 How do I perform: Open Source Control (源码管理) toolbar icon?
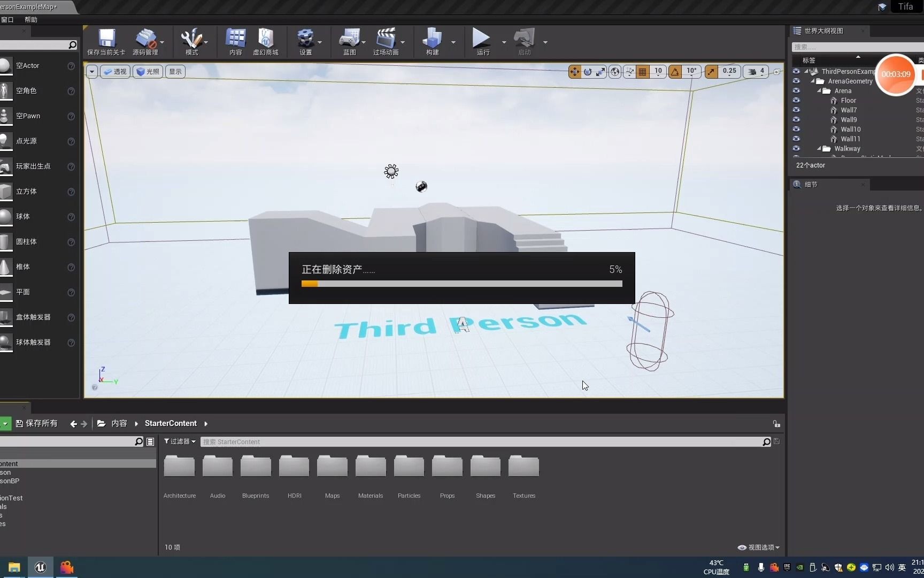pos(145,42)
